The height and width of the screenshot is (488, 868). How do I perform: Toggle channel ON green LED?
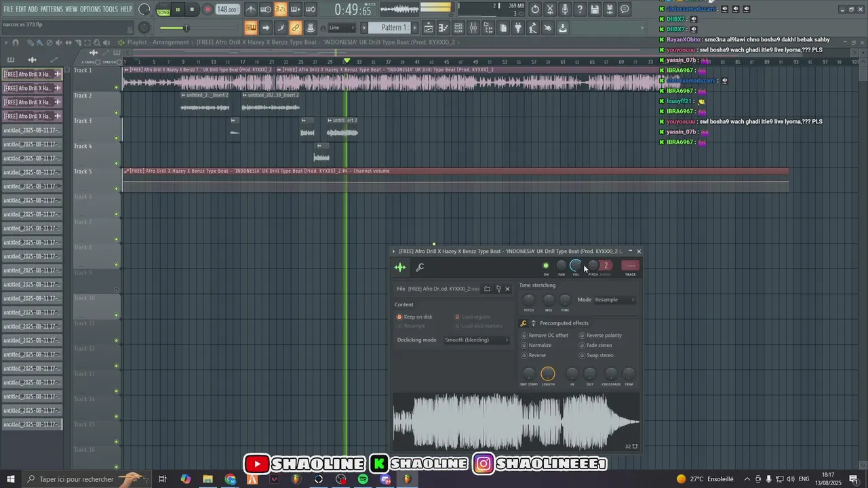pos(546,266)
